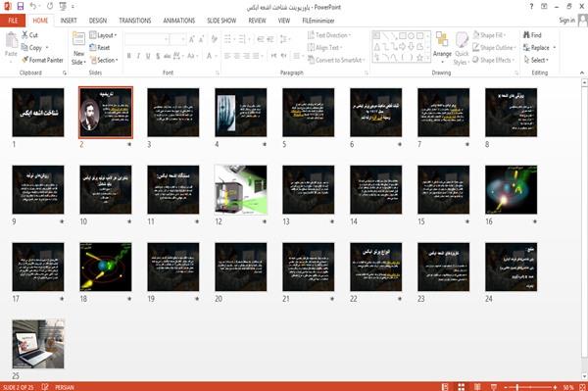Select slide 12 with the green diagram
The width and height of the screenshot is (588, 391).
click(x=241, y=189)
